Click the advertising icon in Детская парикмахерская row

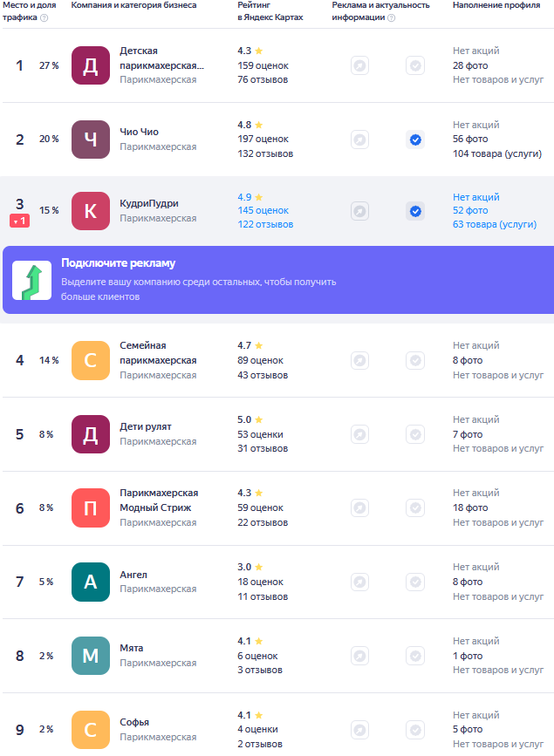coord(360,65)
